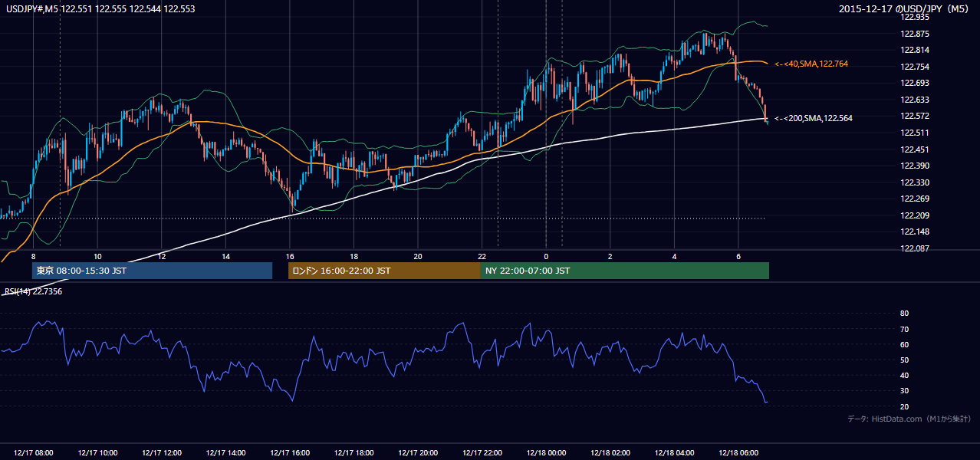Click the 12/17 18:00 date label
Image resolution: width=980 pixels, height=460 pixels.
coord(354,453)
